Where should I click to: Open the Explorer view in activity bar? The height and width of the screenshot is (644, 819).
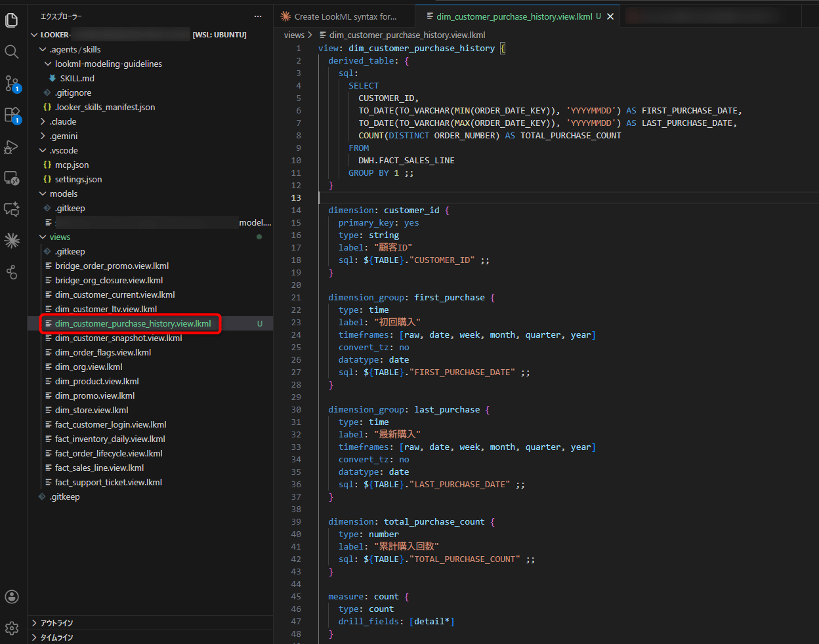tap(12, 20)
